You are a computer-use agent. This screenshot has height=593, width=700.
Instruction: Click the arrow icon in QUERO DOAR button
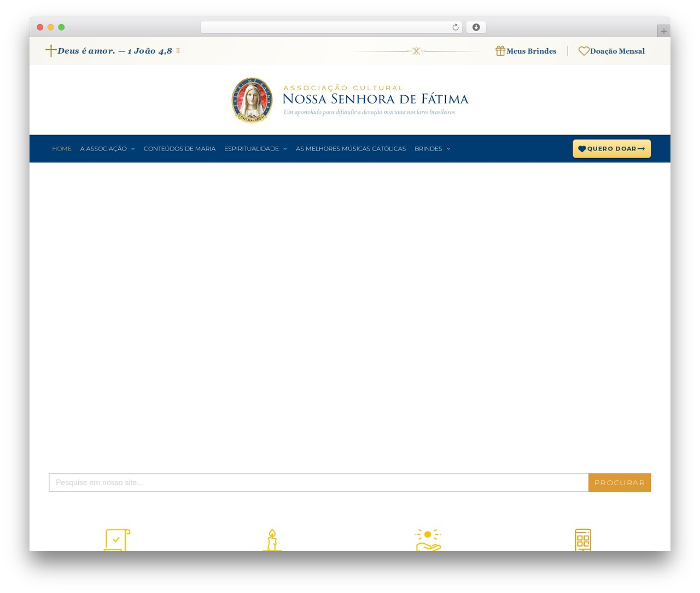pyautogui.click(x=641, y=149)
